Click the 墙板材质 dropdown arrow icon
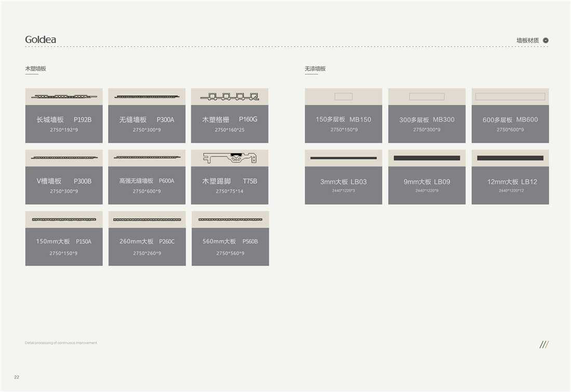571x392 pixels. [546, 40]
